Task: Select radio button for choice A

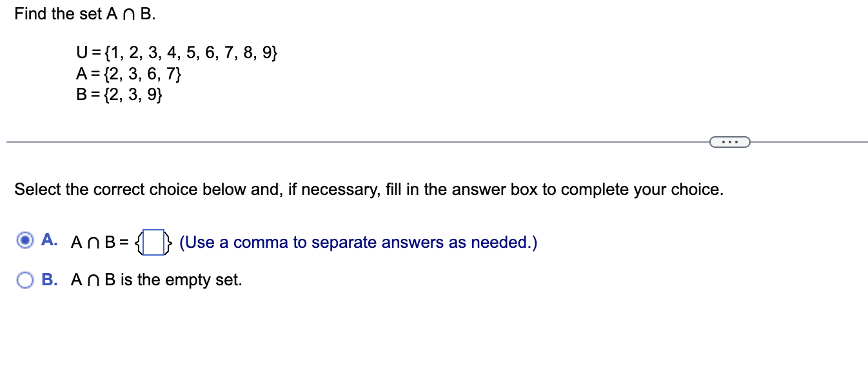Action: pyautogui.click(x=25, y=240)
